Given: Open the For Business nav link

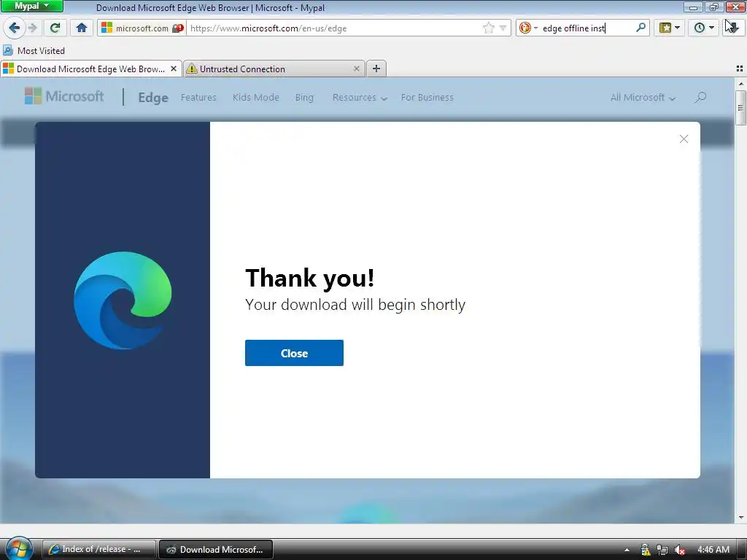Looking at the screenshot, I should point(427,97).
